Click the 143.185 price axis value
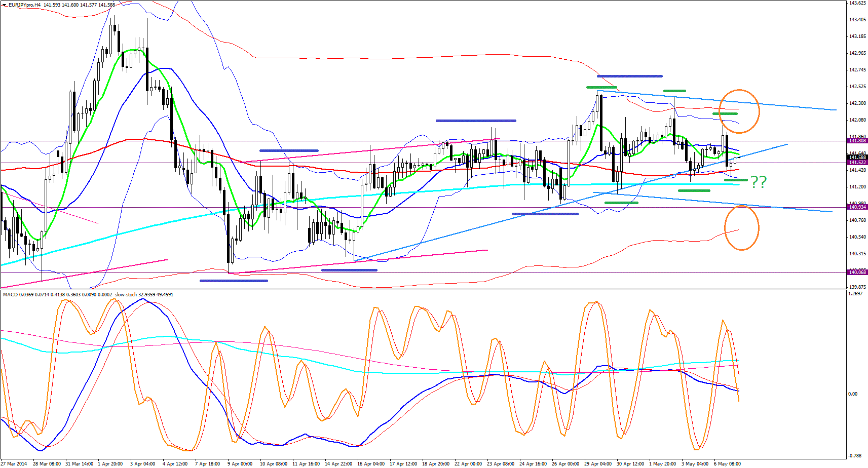 point(857,36)
